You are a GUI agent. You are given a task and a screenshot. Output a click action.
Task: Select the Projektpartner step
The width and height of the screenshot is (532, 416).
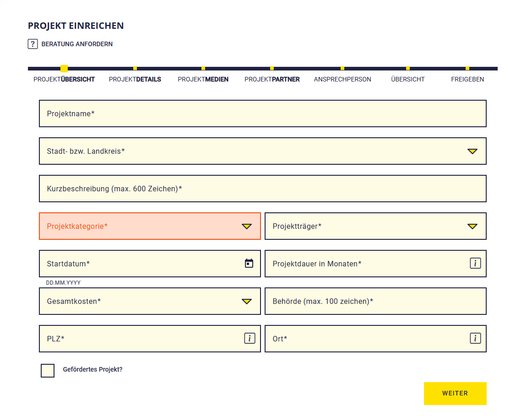tap(272, 79)
